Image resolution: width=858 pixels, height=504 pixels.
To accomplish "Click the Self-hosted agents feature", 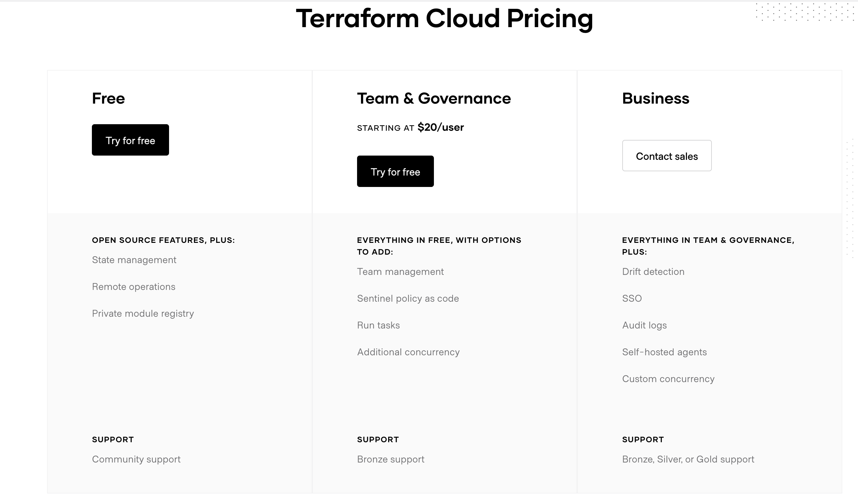I will [x=664, y=352].
